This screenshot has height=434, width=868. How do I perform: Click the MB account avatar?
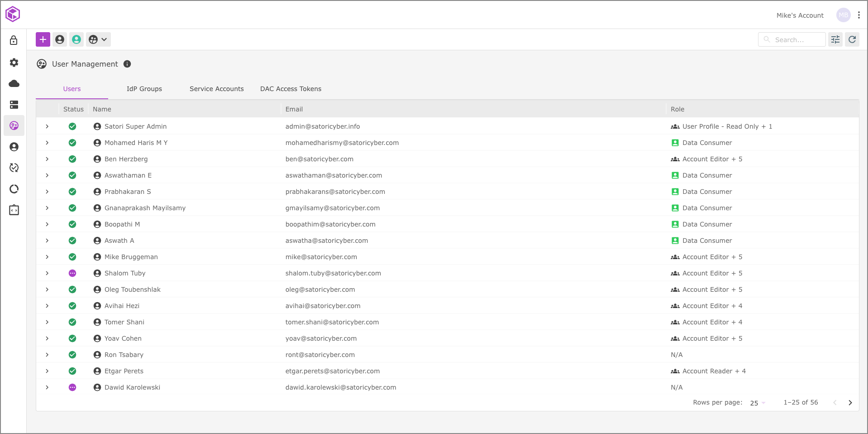[x=843, y=15]
